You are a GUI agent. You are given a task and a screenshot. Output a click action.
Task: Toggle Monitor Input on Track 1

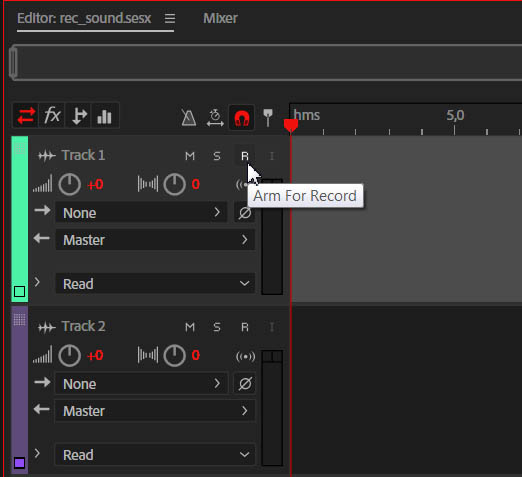pos(272,156)
